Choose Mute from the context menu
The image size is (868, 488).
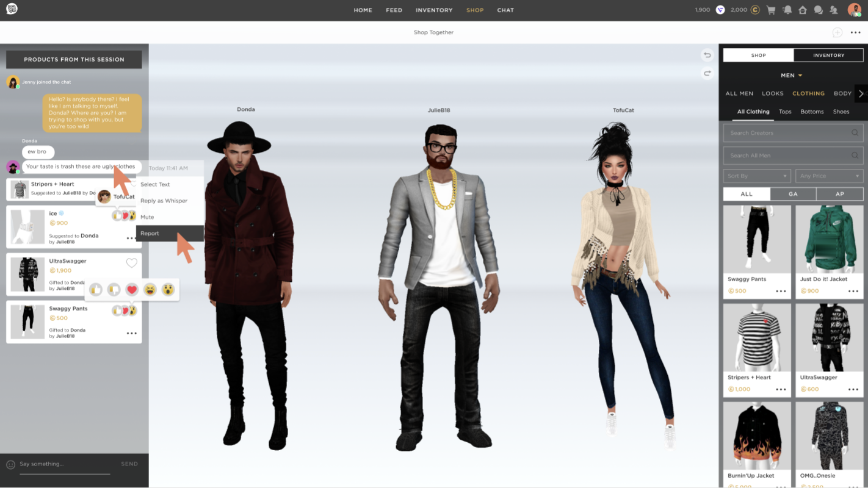click(170, 217)
